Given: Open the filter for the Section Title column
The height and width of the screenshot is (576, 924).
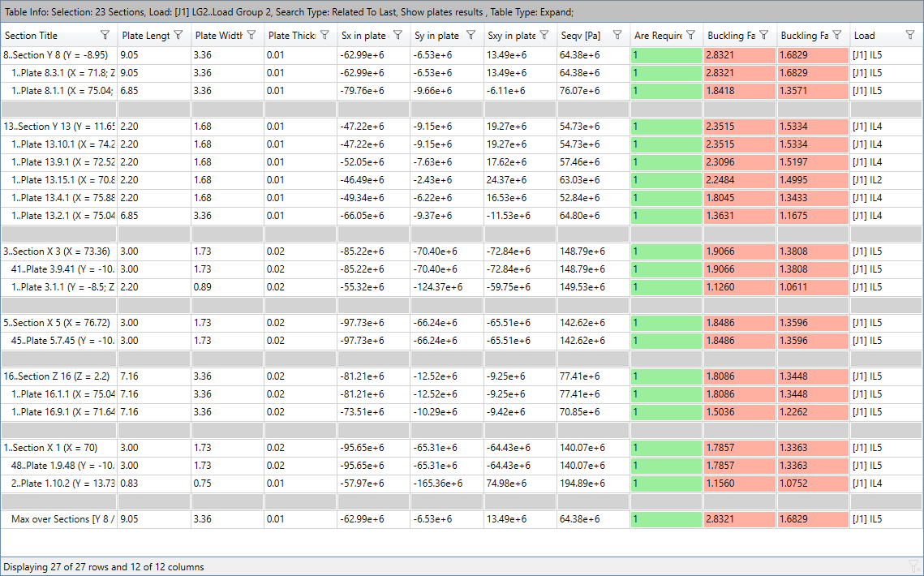Looking at the screenshot, I should (x=105, y=36).
